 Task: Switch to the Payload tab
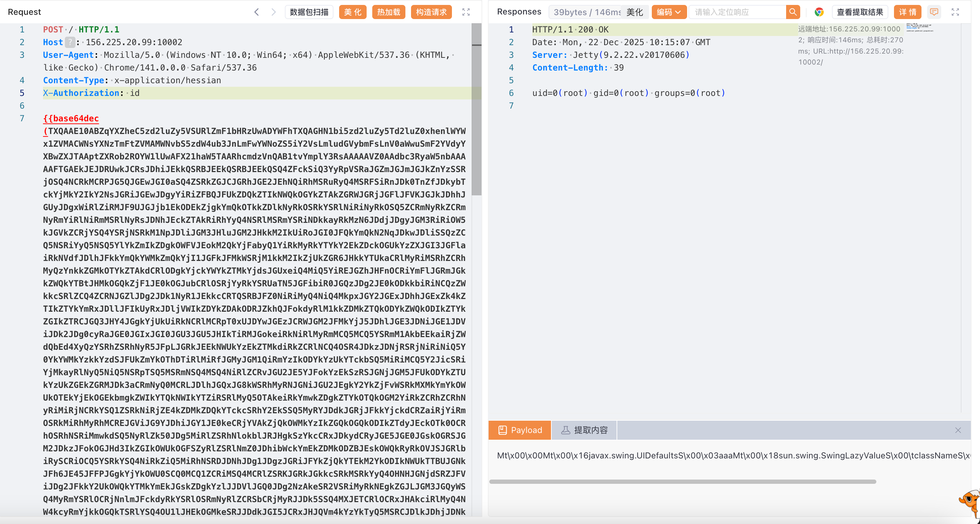519,430
